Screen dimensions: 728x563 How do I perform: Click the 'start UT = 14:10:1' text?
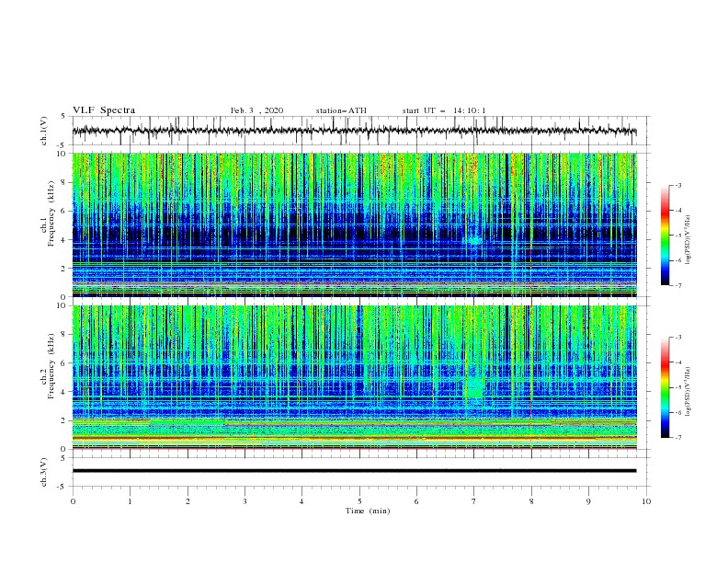coord(444,110)
